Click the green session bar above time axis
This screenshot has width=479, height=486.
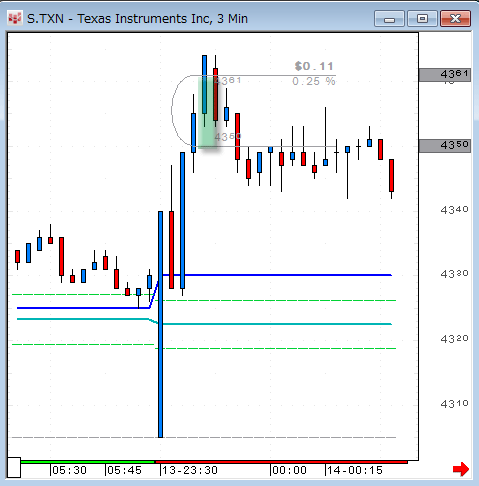[x=88, y=462]
